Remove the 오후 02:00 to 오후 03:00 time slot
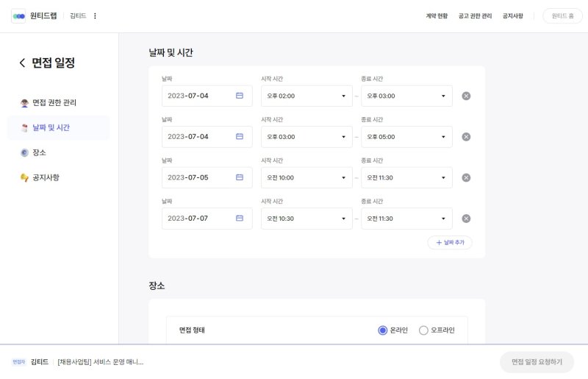Viewport: 588px width, 379px height. [x=466, y=96]
